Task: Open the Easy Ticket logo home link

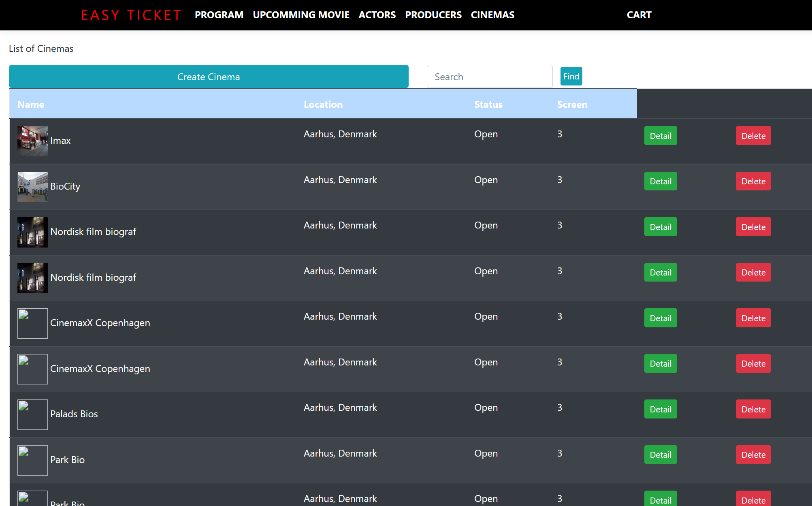Action: 131,15
